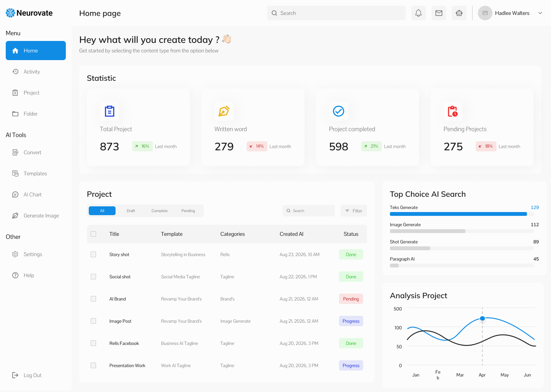Open the Filter dropdown in Project
This screenshot has height=392, width=551.
click(x=354, y=211)
